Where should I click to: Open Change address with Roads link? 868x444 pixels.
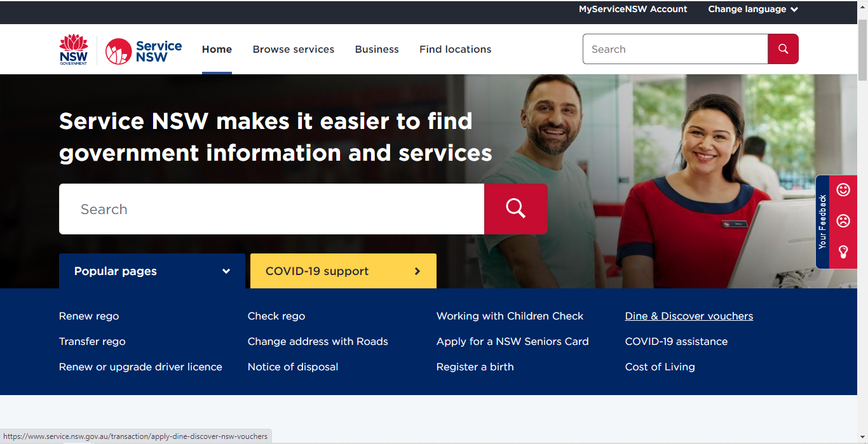[318, 341]
